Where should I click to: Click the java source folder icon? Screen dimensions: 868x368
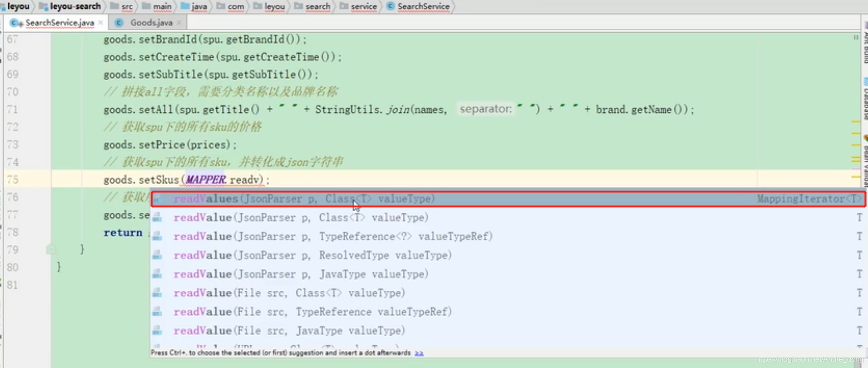click(185, 6)
